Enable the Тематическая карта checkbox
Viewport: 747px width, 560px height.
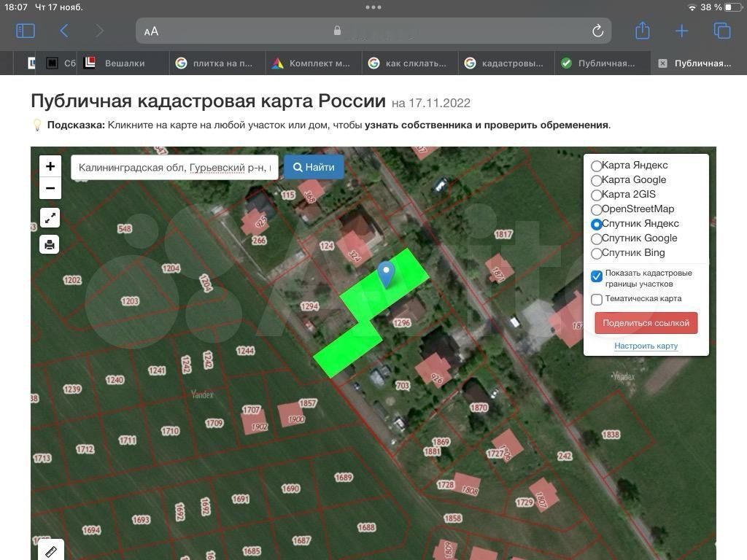coord(597,299)
